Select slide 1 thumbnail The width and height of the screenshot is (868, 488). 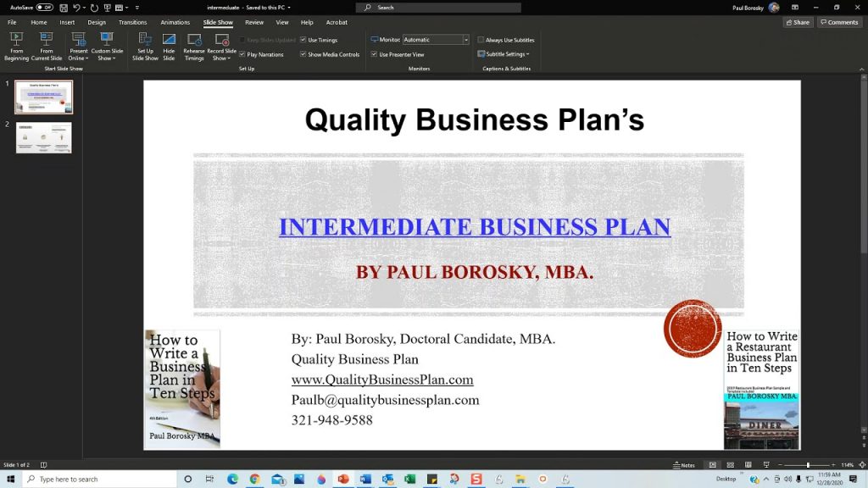[x=44, y=97]
